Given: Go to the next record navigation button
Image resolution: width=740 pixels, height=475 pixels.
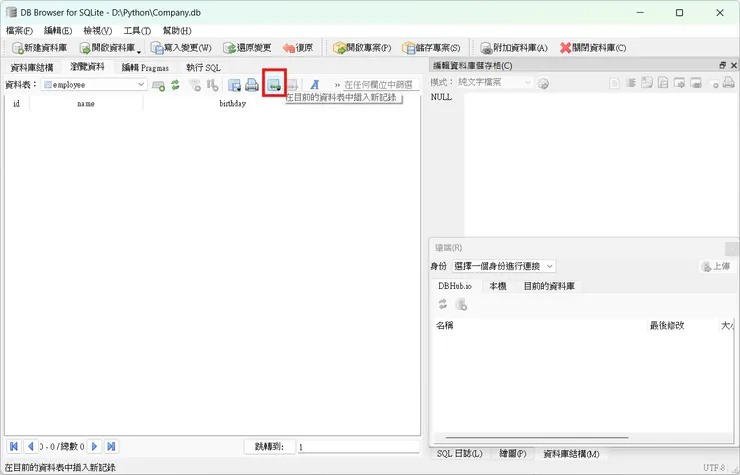Looking at the screenshot, I should tap(94, 446).
